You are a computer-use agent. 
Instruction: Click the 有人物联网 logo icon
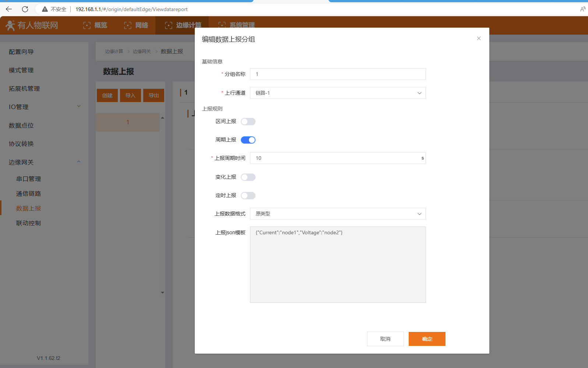coord(10,25)
